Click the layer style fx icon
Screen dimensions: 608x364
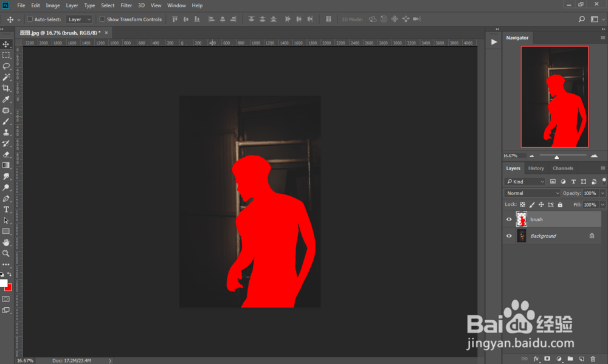(x=536, y=359)
